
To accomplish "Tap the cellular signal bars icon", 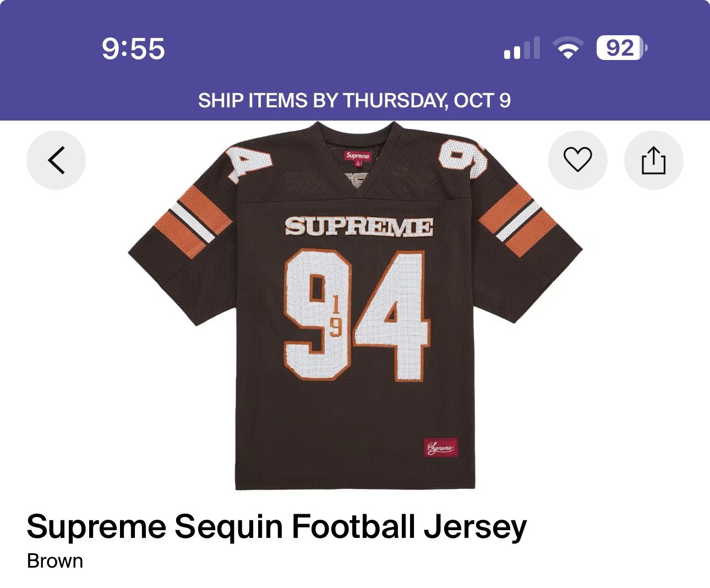I will coord(521,49).
